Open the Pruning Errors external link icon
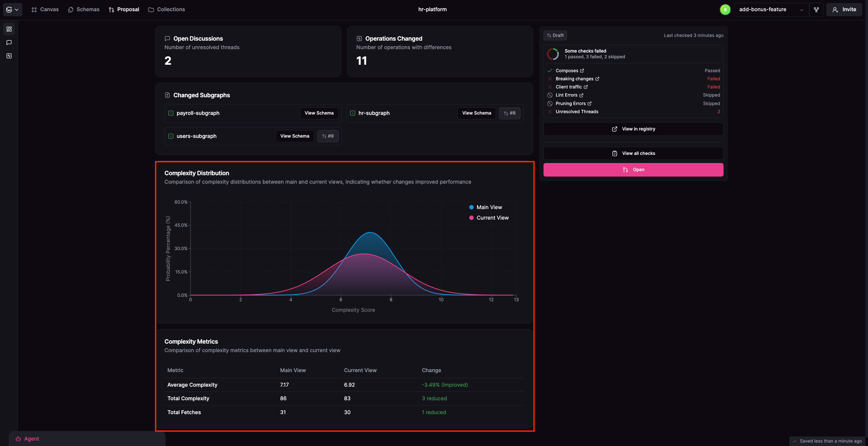 [x=590, y=104]
